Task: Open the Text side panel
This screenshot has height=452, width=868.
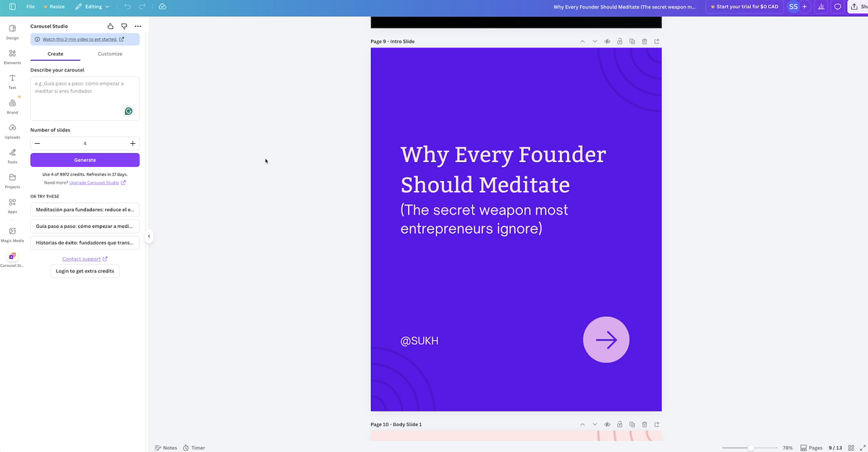Action: 12,82
